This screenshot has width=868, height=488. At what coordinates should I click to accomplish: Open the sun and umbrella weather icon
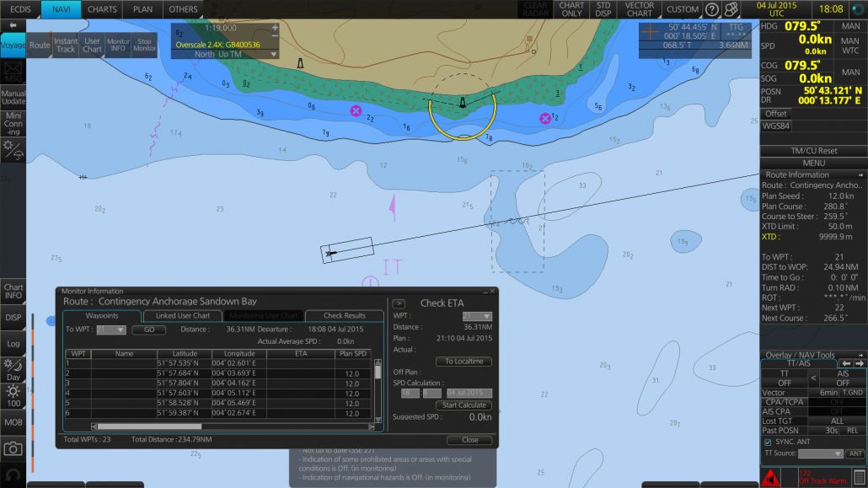(x=13, y=150)
